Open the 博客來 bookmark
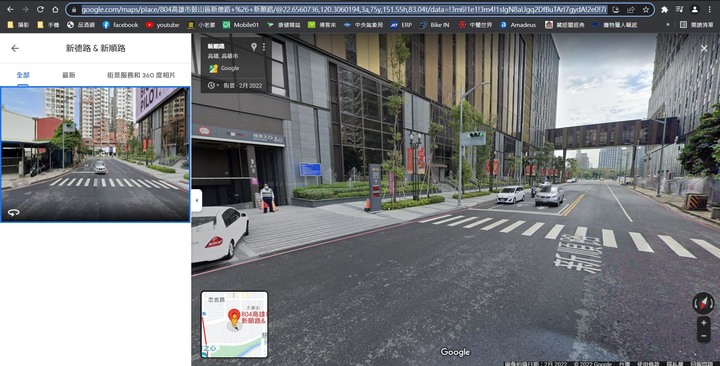The image size is (720, 366). tap(322, 25)
